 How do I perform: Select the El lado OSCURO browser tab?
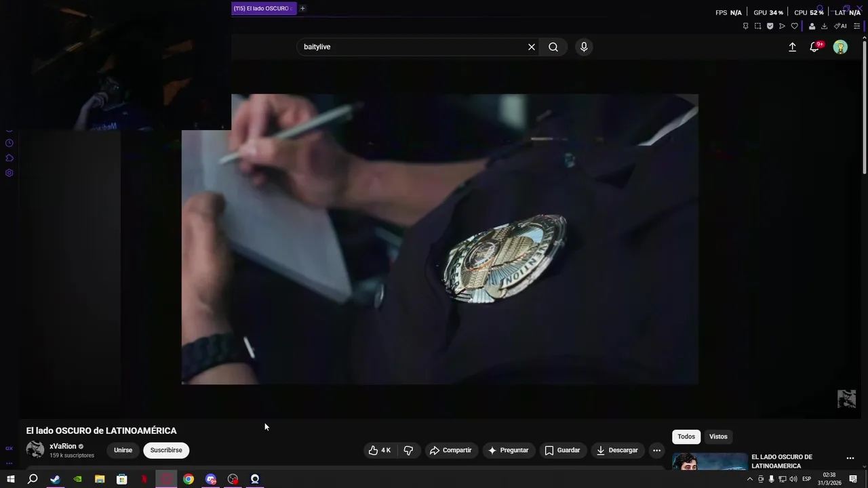point(264,8)
